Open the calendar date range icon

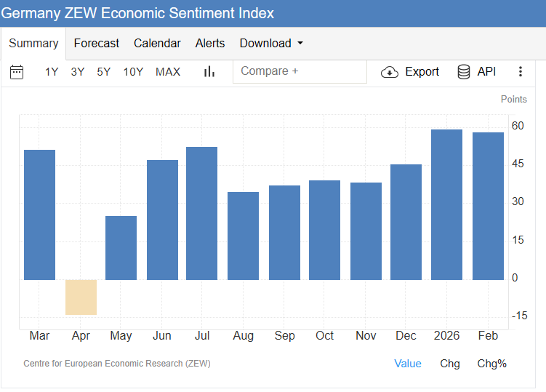(x=17, y=71)
